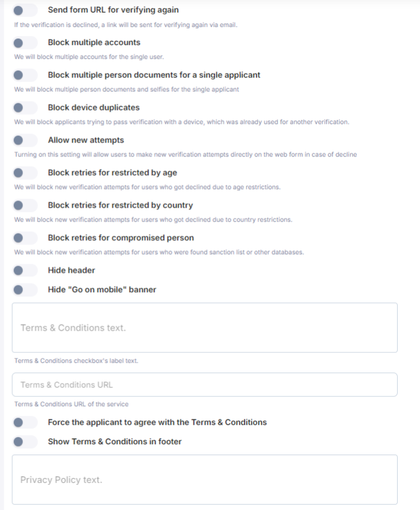Screen dimensions: 420x510
Task: Enable 'Block retries for compromised person' toggle
Action: coord(25,238)
